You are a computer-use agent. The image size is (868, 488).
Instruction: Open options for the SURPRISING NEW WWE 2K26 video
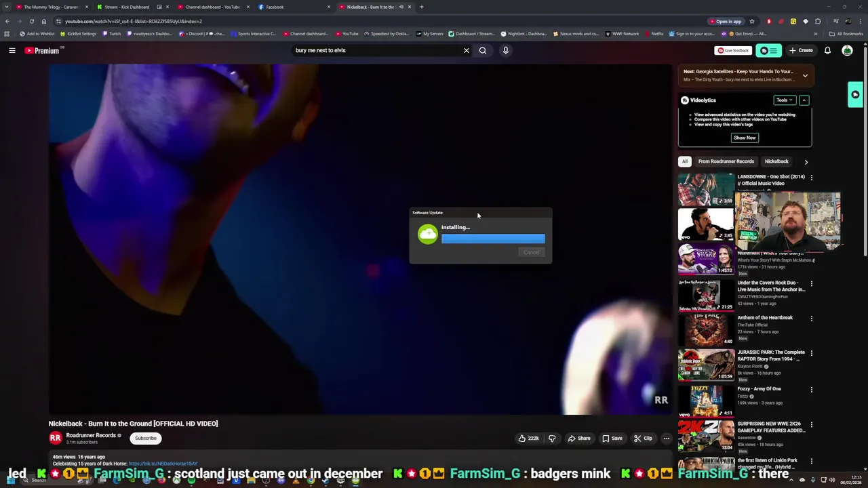tap(811, 425)
